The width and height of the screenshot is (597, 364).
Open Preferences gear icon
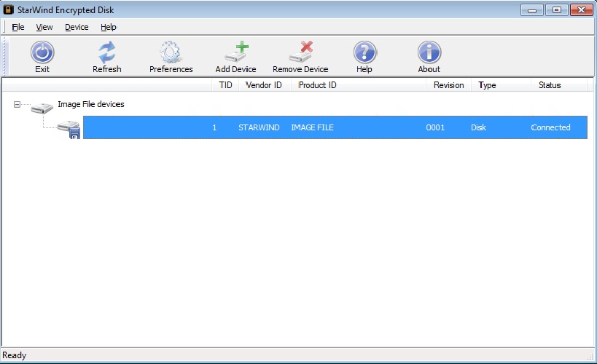tap(170, 52)
